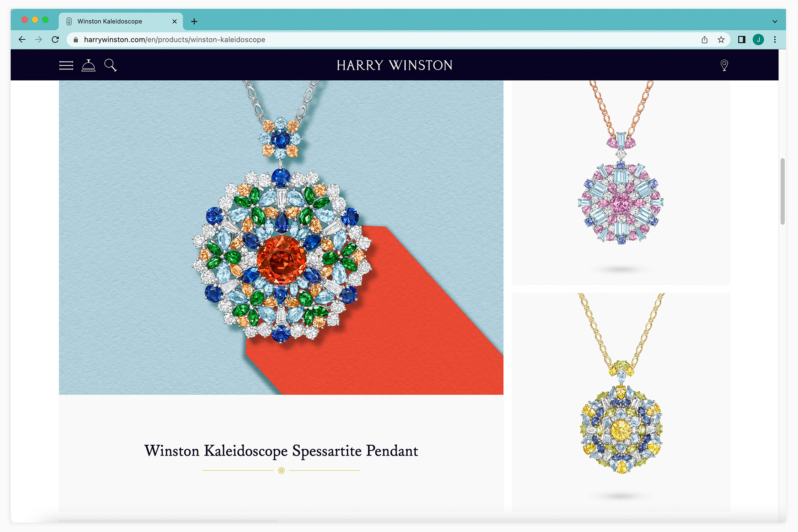Screen dimensions: 798x532
Task: Open Chrome three-dot menu
Action: pos(775,39)
